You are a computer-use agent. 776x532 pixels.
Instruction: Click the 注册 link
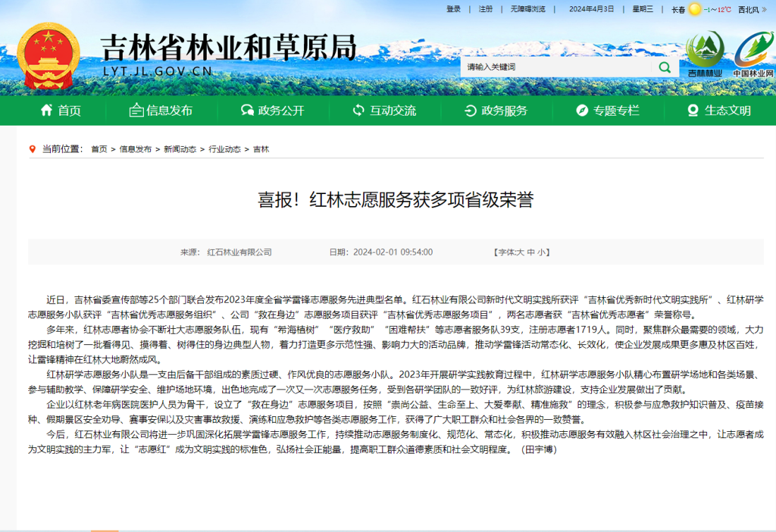[x=485, y=9]
